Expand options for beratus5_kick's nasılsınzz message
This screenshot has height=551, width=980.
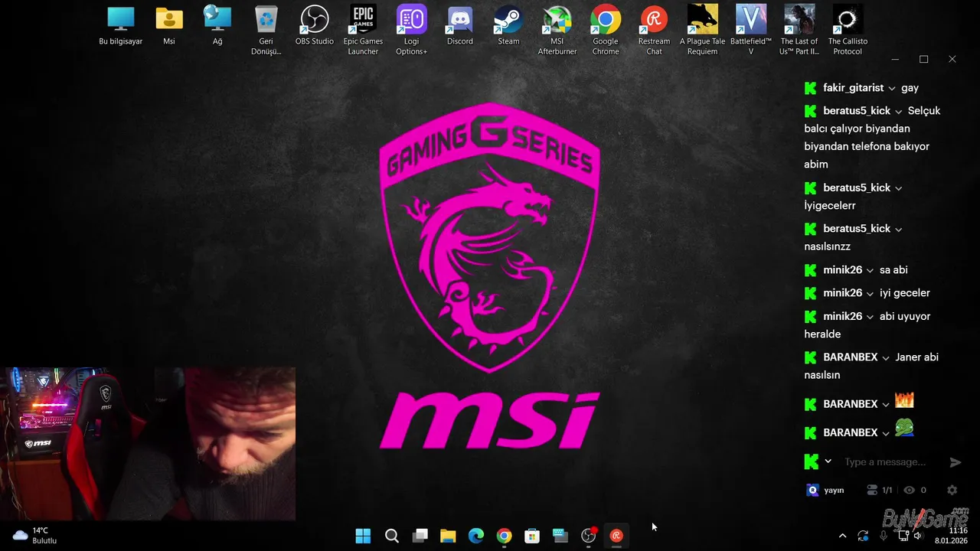tap(899, 230)
